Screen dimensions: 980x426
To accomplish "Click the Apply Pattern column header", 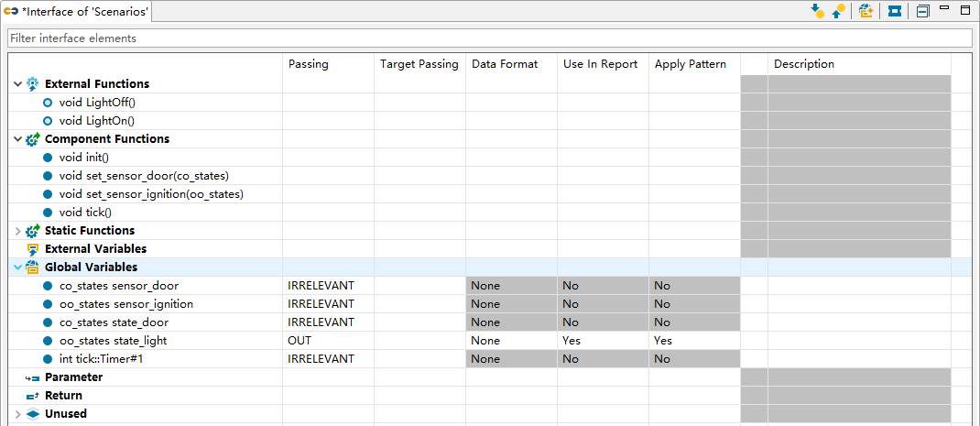I will [694, 64].
